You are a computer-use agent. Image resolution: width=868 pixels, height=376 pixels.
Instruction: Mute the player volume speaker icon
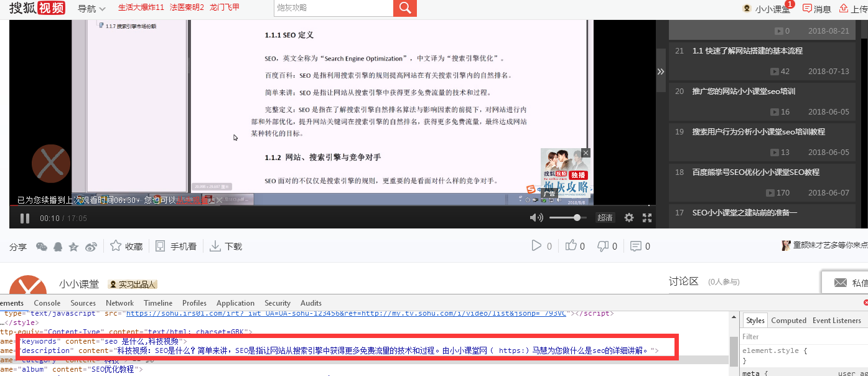(536, 217)
